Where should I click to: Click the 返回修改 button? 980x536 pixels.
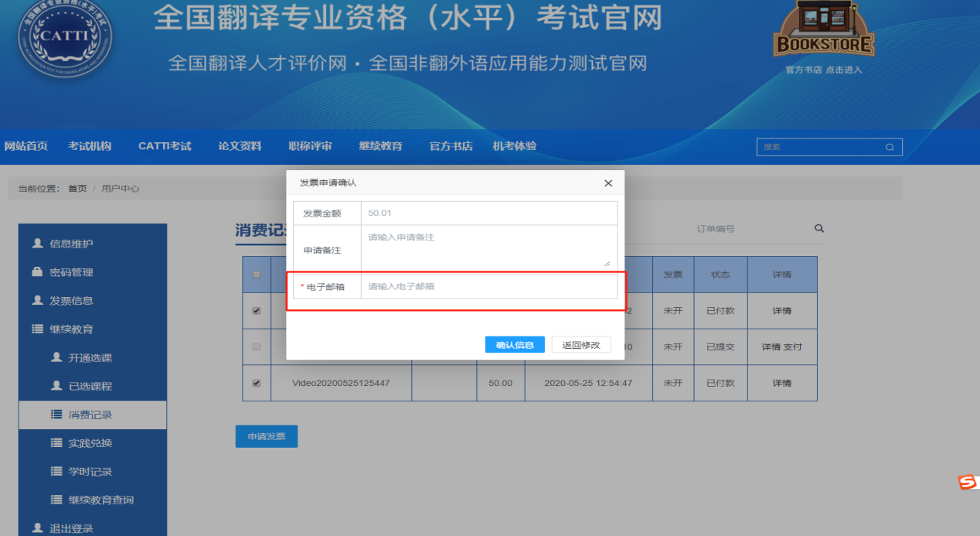pyautogui.click(x=581, y=345)
